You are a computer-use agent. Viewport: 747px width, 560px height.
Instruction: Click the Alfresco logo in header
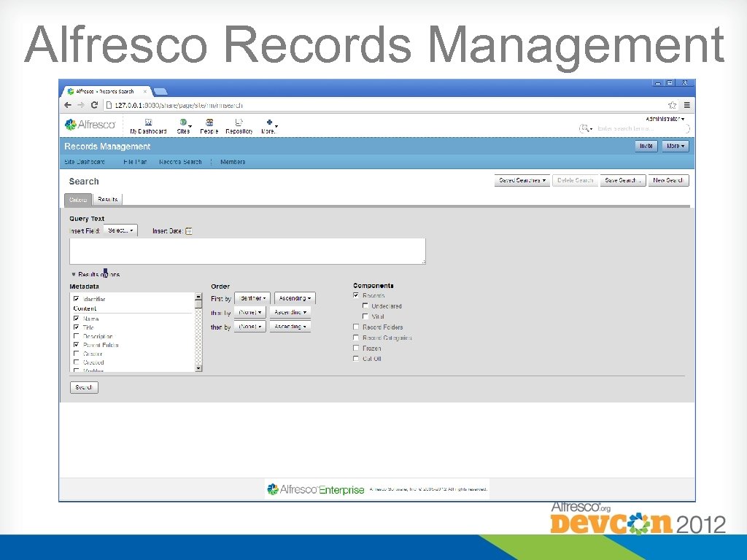pos(90,125)
